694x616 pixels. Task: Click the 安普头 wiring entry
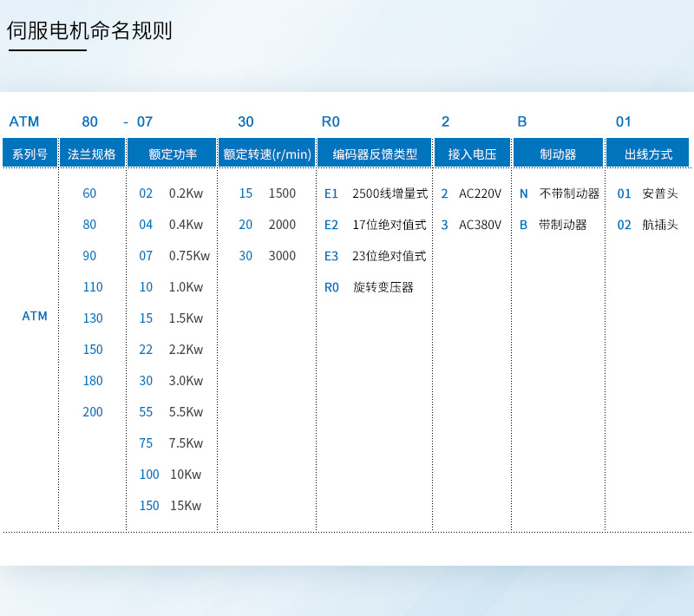tap(655, 193)
